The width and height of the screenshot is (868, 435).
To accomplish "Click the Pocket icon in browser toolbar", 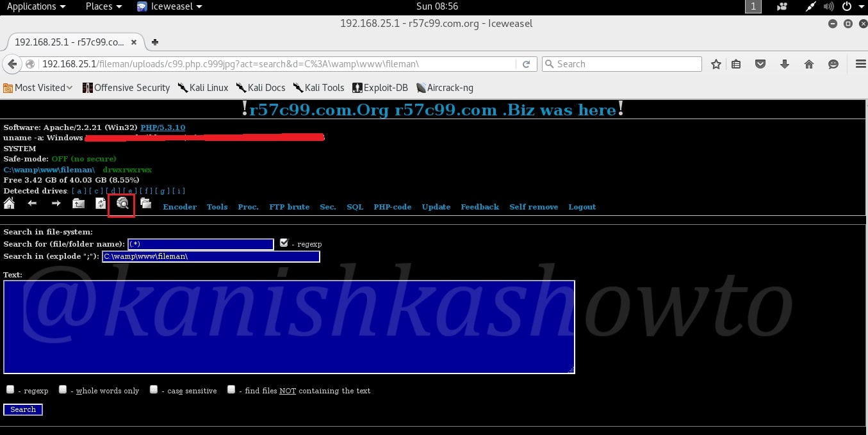I will click(760, 64).
